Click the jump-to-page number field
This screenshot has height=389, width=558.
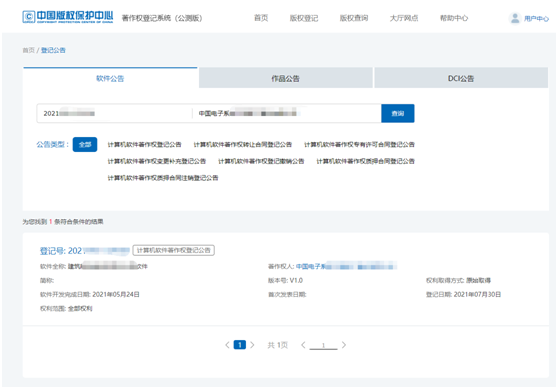(x=323, y=345)
